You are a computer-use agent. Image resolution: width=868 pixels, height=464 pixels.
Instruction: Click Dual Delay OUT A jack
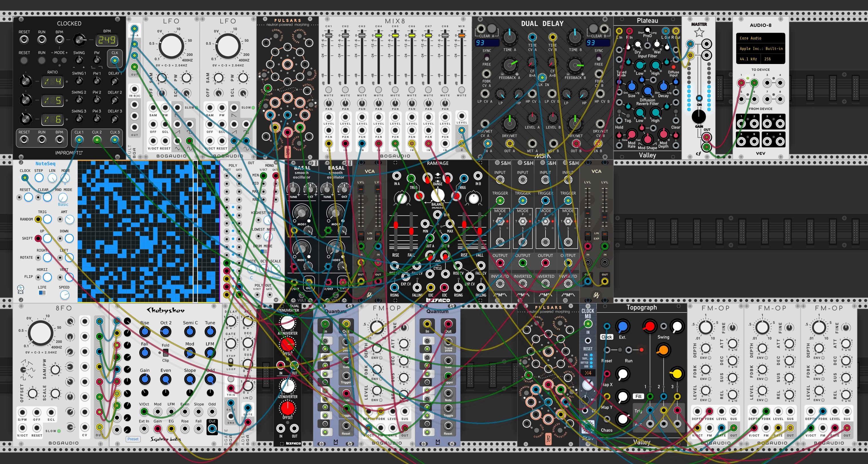click(509, 143)
